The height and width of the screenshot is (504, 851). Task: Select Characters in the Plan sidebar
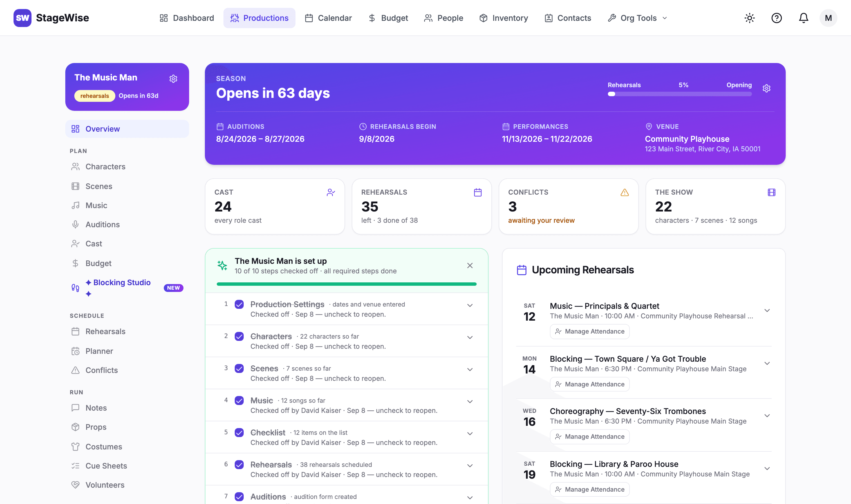point(127,167)
